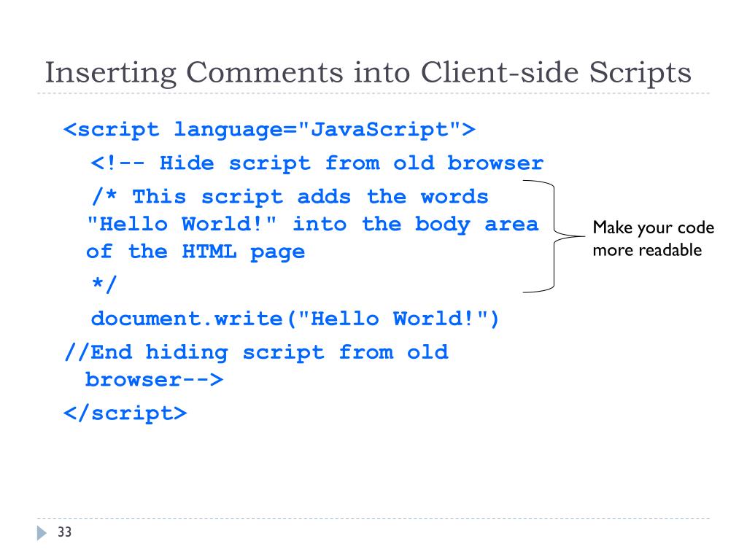
Task: Click the 'browser-->' line
Action: pyautogui.click(x=155, y=379)
